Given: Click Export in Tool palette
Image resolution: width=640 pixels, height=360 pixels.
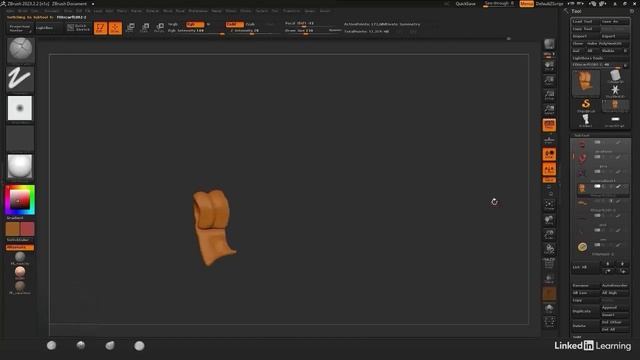Looking at the screenshot, I should (x=615, y=36).
